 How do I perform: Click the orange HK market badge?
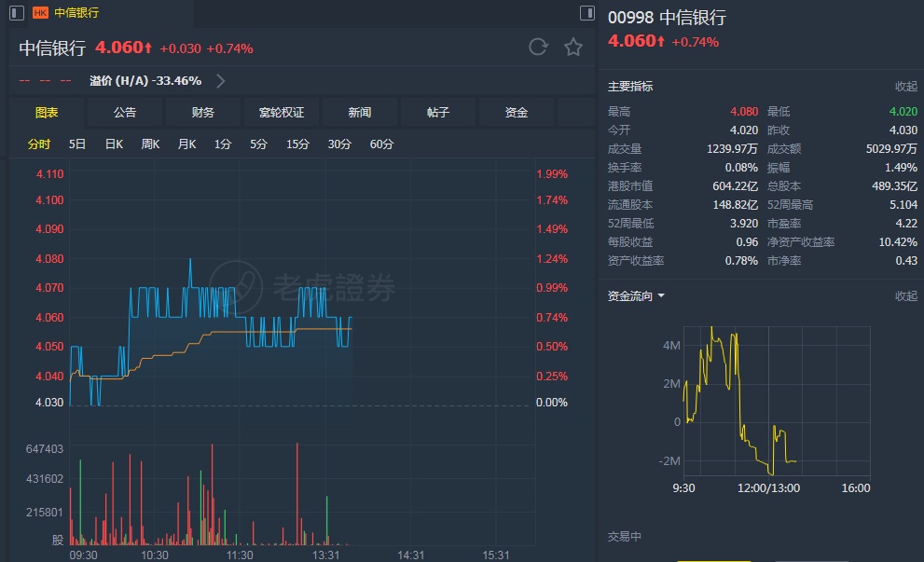[x=41, y=13]
